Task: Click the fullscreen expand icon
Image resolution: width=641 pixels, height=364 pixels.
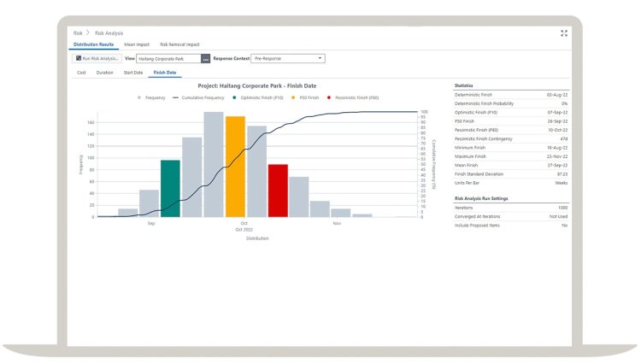Action: point(564,33)
